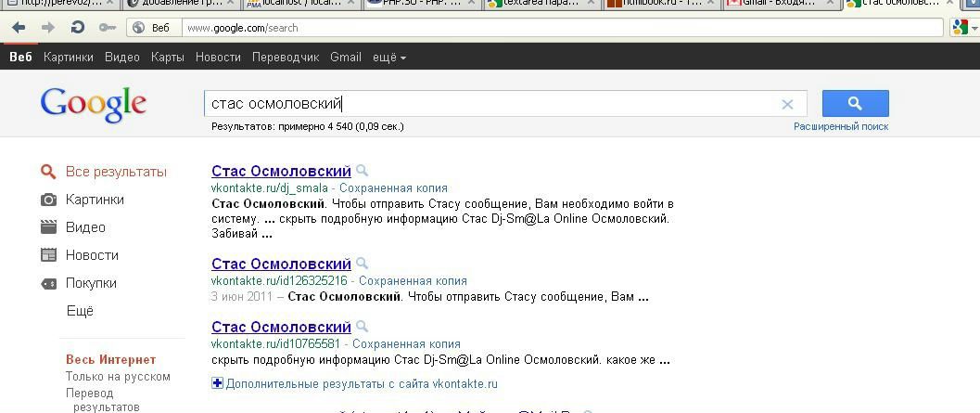This screenshot has height=413, width=980.
Task: Choose Видео text in the left sidebar
Action: click(x=85, y=227)
